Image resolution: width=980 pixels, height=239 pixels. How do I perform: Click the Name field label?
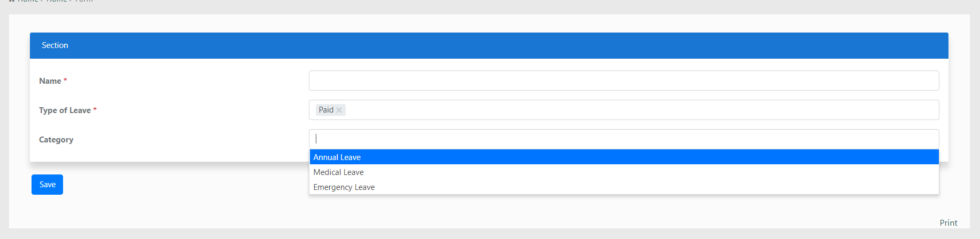click(50, 81)
